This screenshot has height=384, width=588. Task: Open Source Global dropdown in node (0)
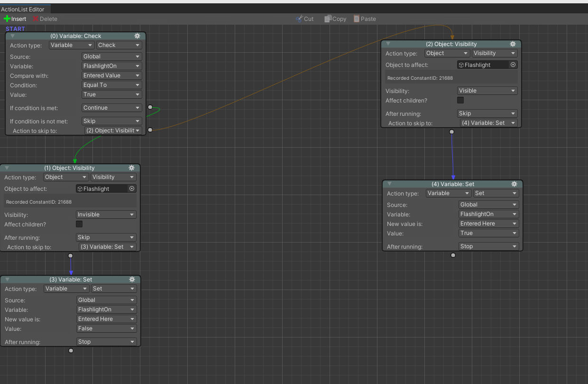[x=112, y=56]
